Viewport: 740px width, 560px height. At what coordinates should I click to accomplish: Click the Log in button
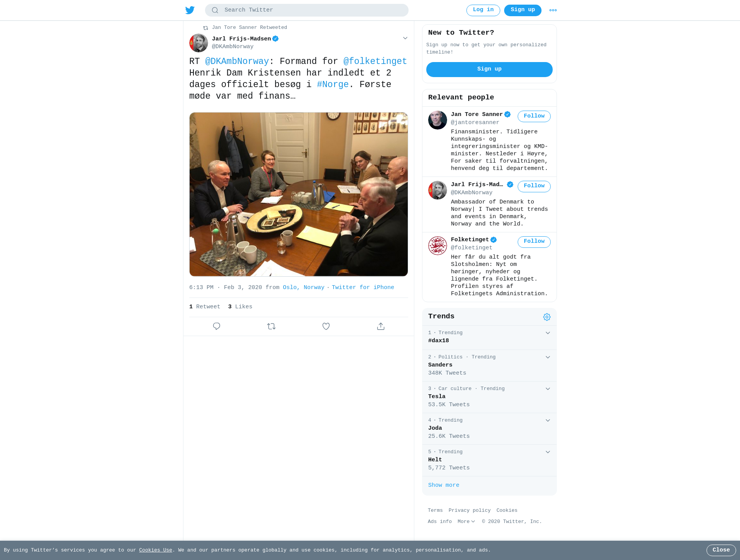(x=483, y=10)
